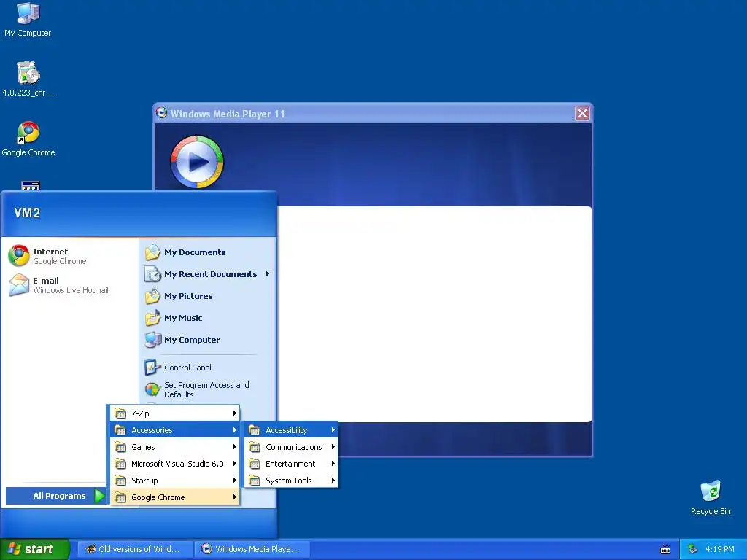Screen dimensions: 747x560
Task: Open Google Chrome program folder entry
Action: [x=175, y=497]
